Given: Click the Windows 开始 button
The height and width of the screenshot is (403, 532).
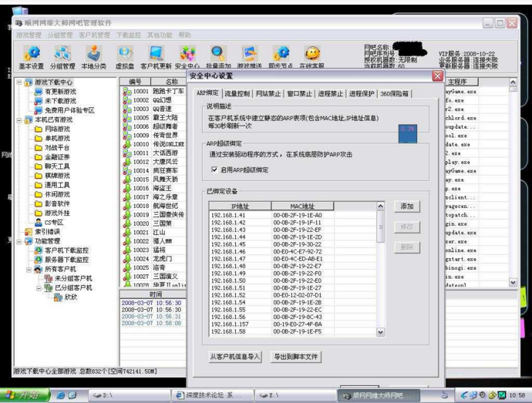Looking at the screenshot, I should pyautogui.click(x=24, y=395).
